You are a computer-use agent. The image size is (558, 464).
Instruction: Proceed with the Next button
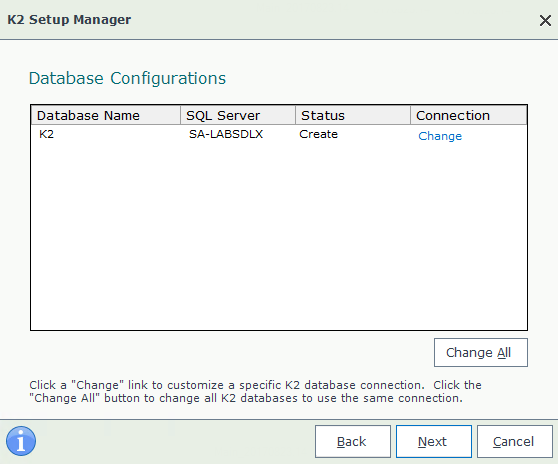(x=434, y=441)
